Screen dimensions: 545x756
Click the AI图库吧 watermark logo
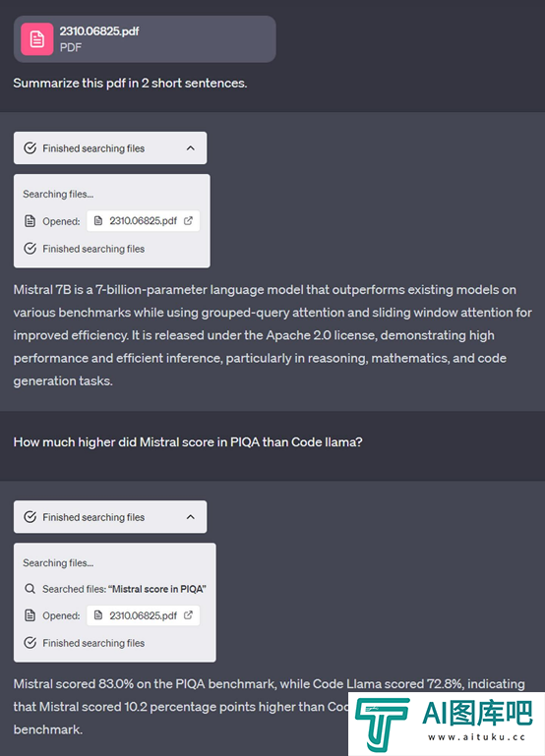coord(446,724)
